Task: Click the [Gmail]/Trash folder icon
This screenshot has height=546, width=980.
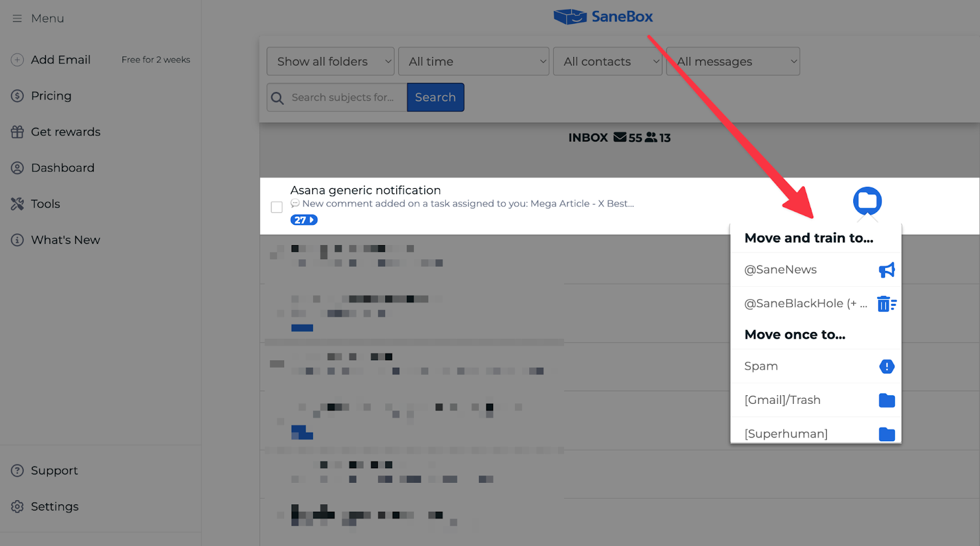Action: pos(887,400)
